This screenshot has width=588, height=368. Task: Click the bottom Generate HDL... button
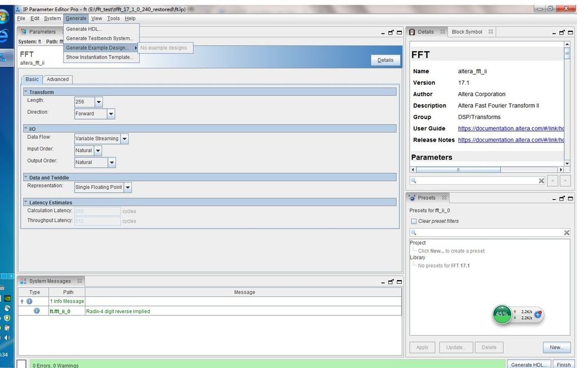pyautogui.click(x=528, y=364)
